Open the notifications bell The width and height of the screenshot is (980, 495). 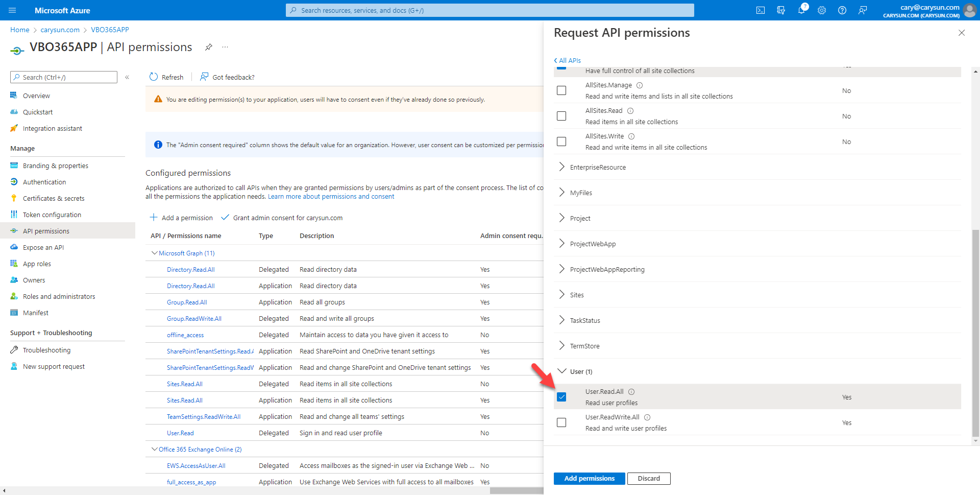coord(801,10)
